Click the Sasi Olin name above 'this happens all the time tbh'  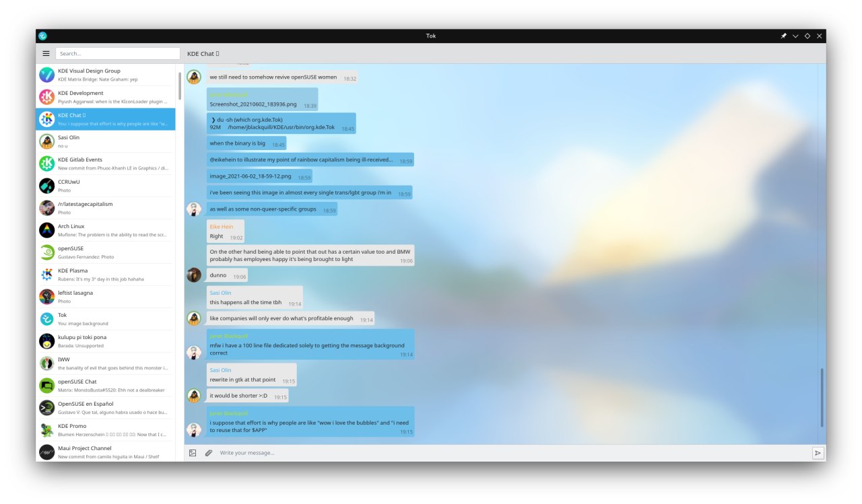tap(220, 293)
